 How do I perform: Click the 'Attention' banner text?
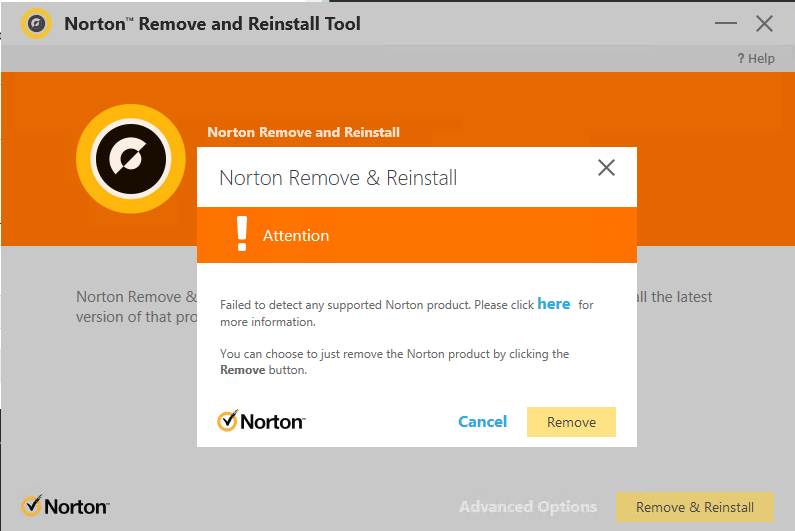tap(296, 236)
